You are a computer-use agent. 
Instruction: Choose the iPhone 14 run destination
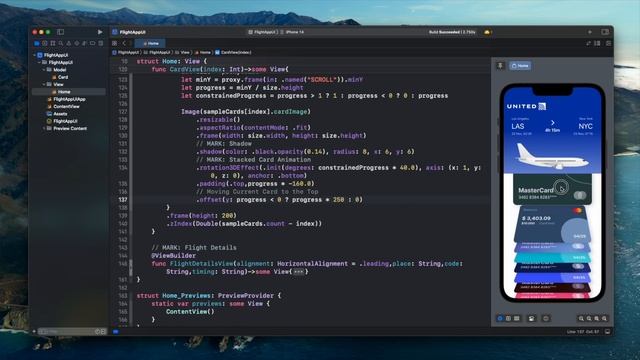(293, 32)
